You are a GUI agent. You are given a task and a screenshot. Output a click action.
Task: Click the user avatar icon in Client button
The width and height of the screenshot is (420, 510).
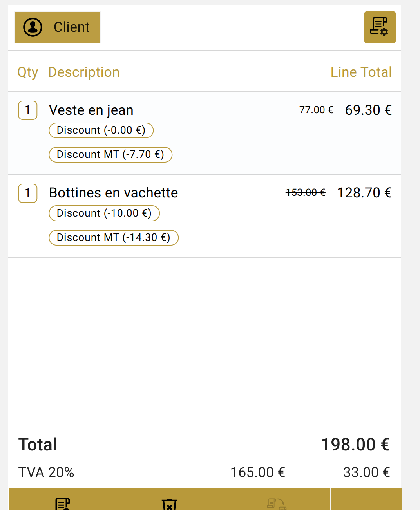click(33, 27)
